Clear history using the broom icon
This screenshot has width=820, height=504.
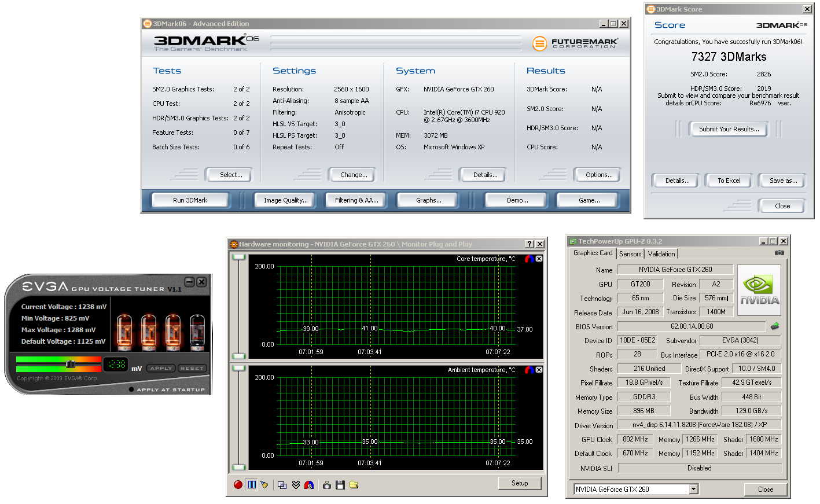coord(264,484)
